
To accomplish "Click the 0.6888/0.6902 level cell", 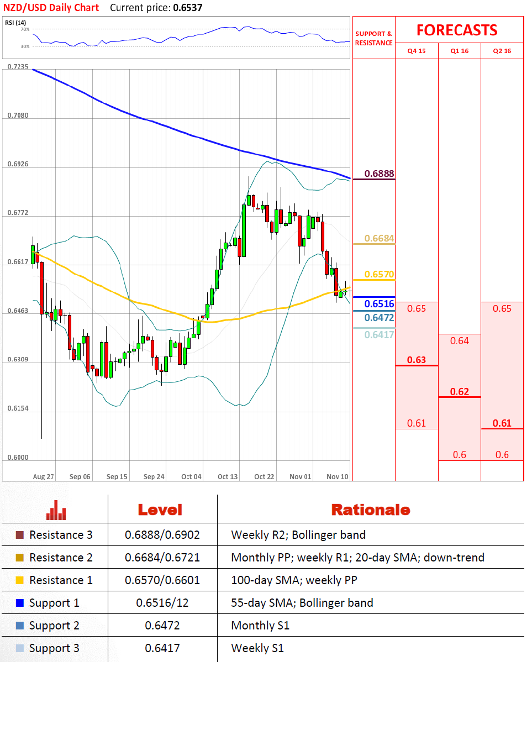I will coord(162,535).
